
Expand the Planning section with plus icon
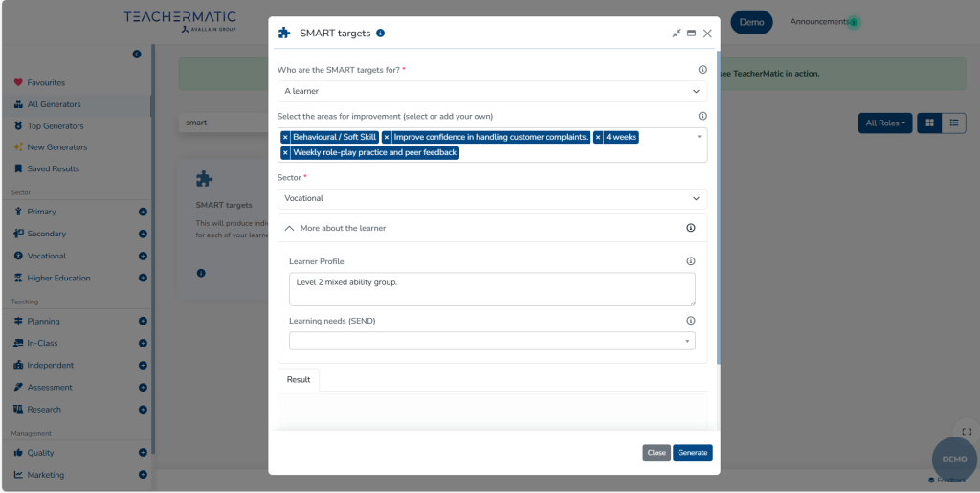pos(144,322)
